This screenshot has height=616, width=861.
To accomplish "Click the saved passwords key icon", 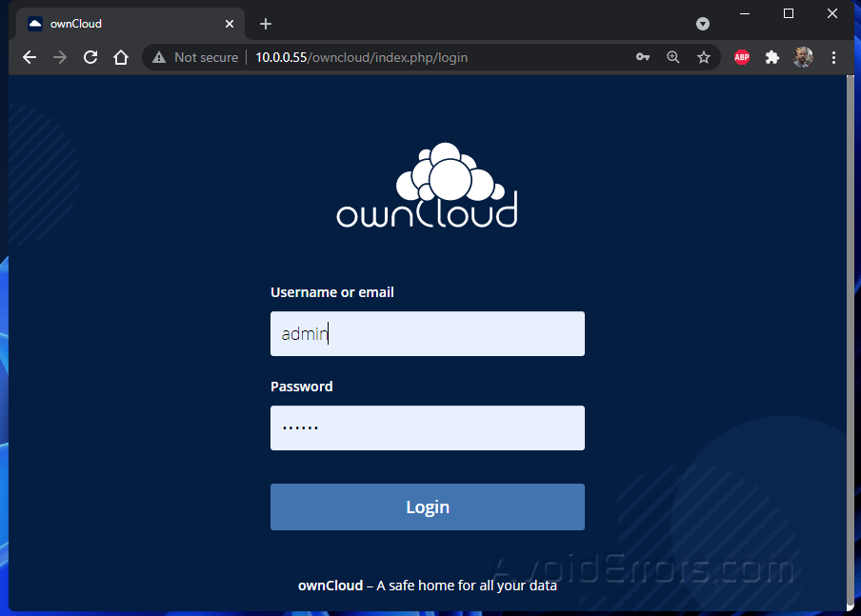I will [643, 57].
